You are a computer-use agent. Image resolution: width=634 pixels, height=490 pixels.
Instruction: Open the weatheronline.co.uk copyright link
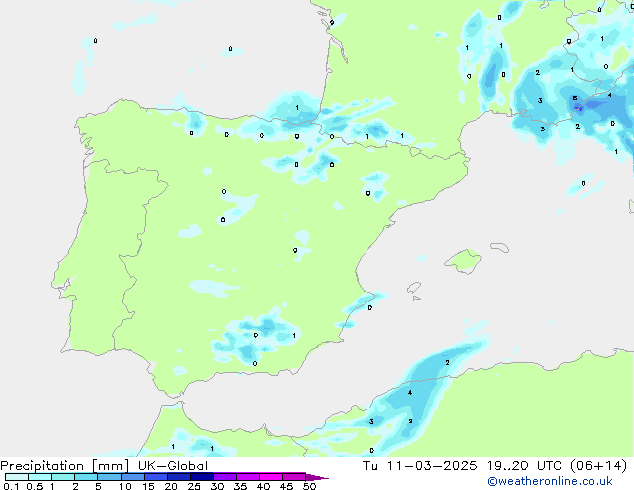pyautogui.click(x=550, y=481)
